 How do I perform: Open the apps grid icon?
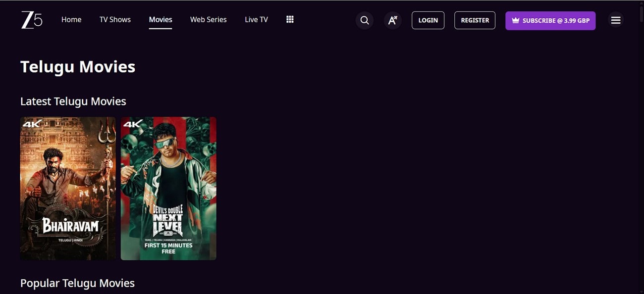click(290, 19)
